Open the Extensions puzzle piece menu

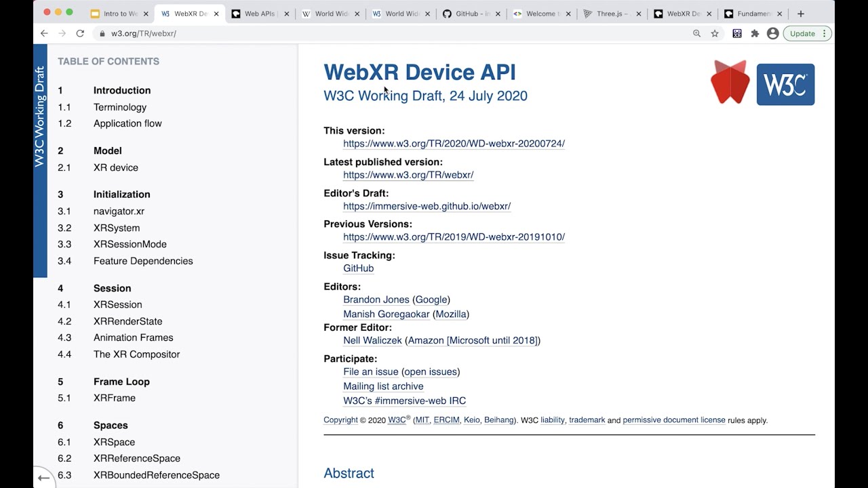click(755, 33)
